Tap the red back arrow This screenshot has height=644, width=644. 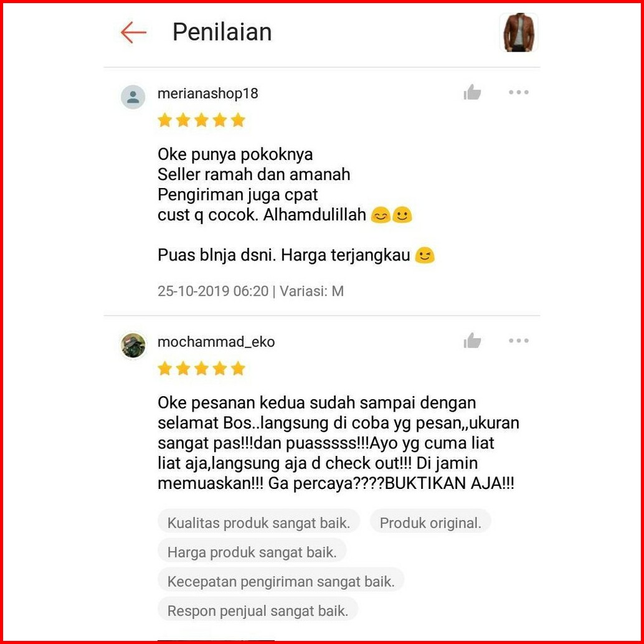tap(133, 32)
